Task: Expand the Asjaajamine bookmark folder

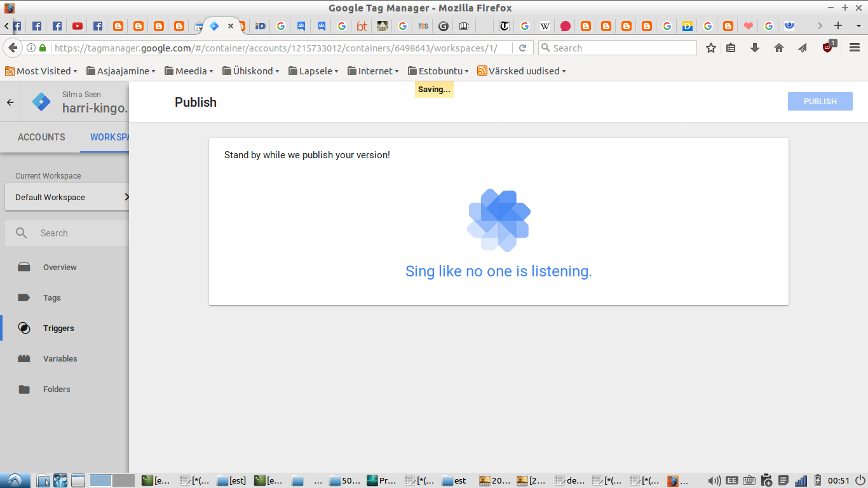Action: 121,71
